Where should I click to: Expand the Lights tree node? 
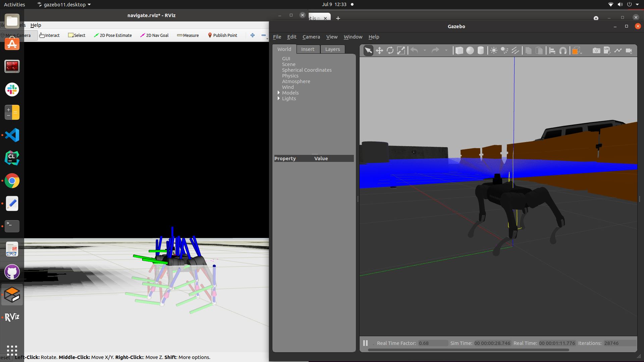[x=278, y=99]
